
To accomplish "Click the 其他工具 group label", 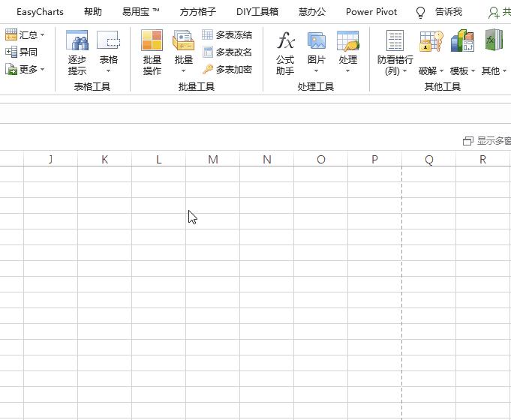I will [442, 87].
